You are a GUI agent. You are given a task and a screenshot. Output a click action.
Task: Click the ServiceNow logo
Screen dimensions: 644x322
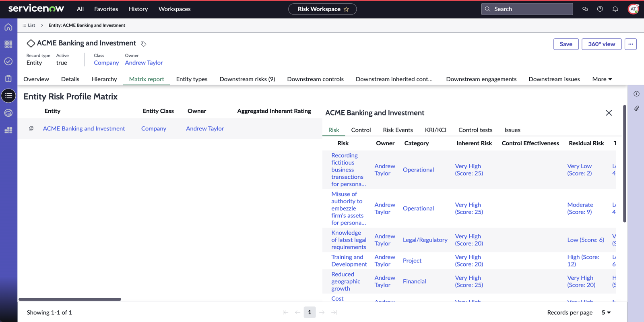(x=36, y=8)
